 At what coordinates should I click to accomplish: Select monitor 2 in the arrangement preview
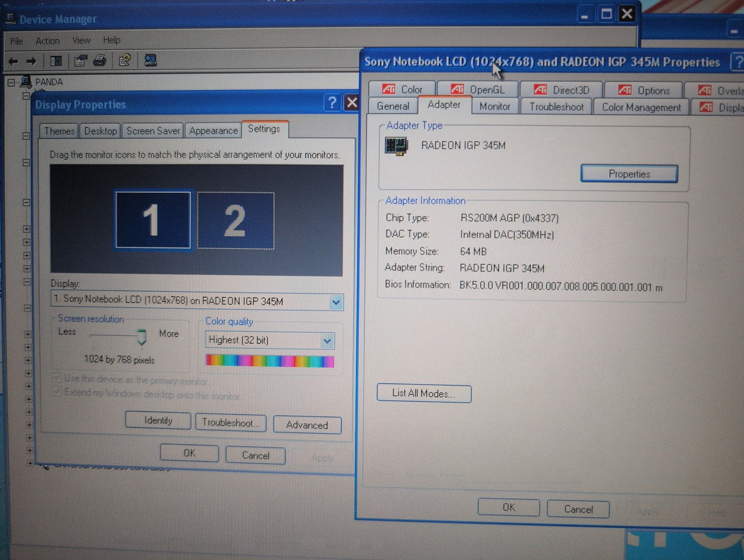click(236, 221)
